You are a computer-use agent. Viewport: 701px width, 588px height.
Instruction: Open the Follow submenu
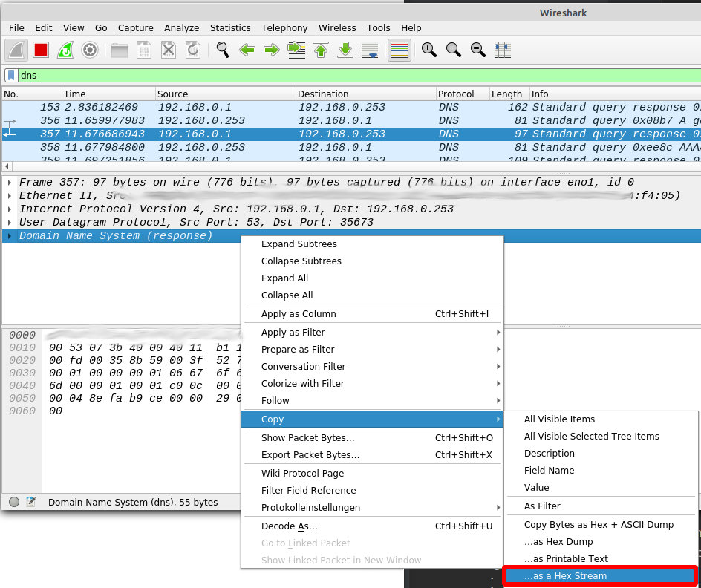373,400
